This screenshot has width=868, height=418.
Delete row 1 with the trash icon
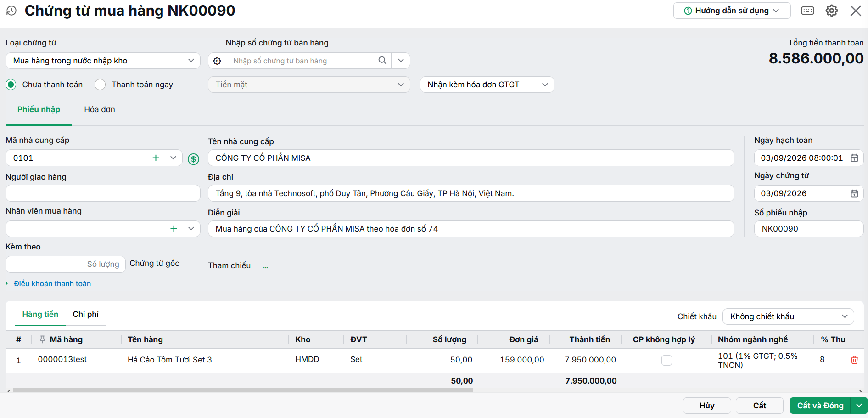pos(854,360)
